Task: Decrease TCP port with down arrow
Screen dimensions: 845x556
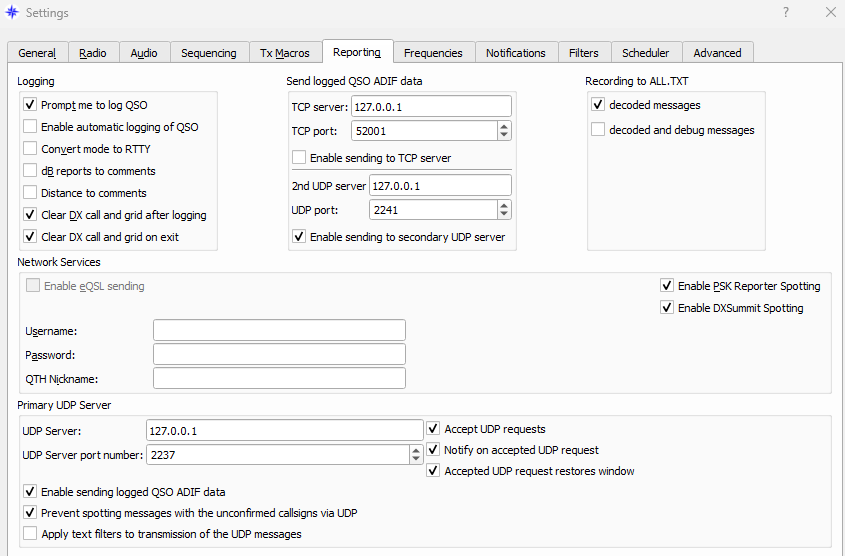Action: [504, 135]
